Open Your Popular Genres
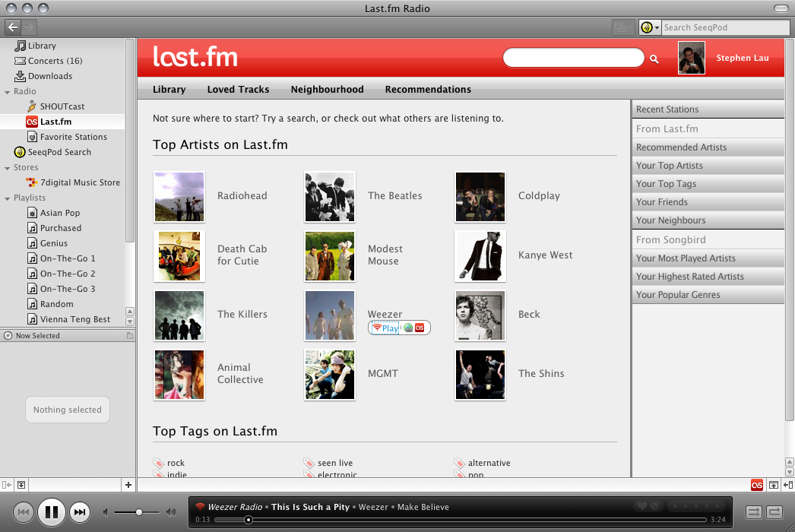 tap(708, 295)
